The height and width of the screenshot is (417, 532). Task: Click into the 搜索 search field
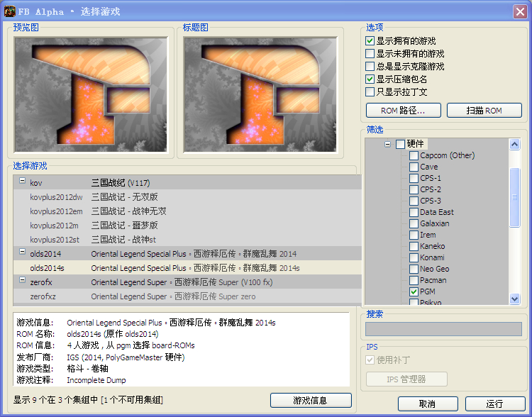pos(443,329)
